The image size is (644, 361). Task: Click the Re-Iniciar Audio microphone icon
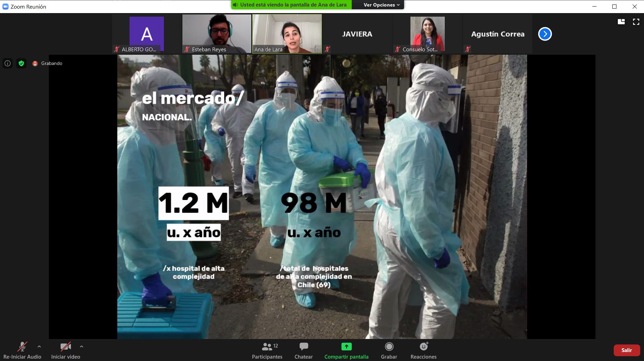(x=22, y=347)
